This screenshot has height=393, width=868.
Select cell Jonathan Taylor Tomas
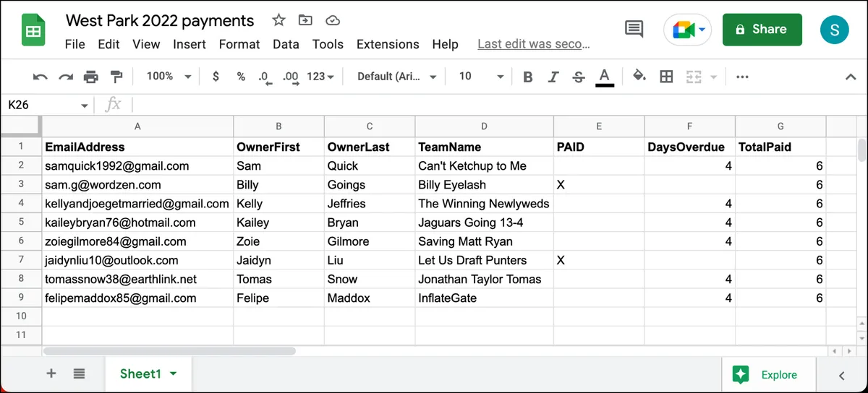coord(484,279)
